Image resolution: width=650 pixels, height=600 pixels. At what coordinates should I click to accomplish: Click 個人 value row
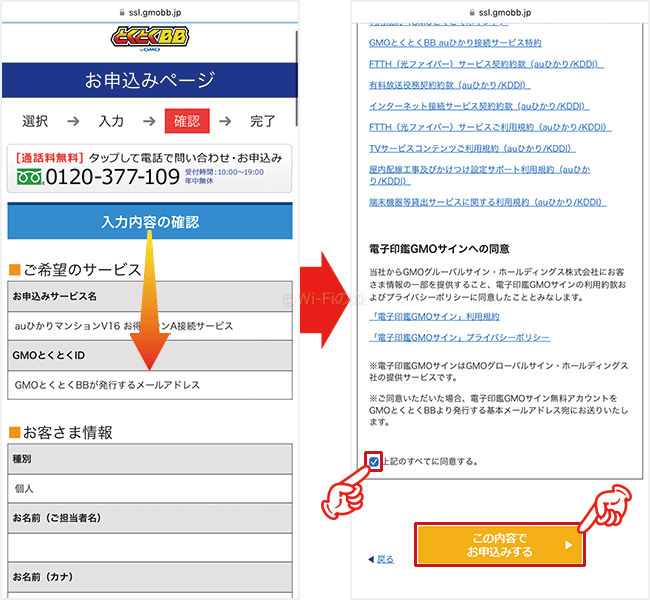click(x=150, y=488)
